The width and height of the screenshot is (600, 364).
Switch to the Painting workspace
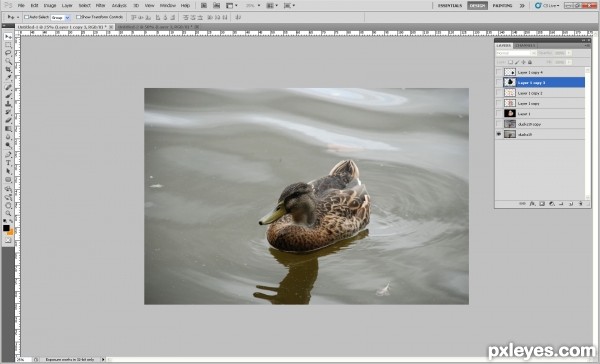(502, 5)
